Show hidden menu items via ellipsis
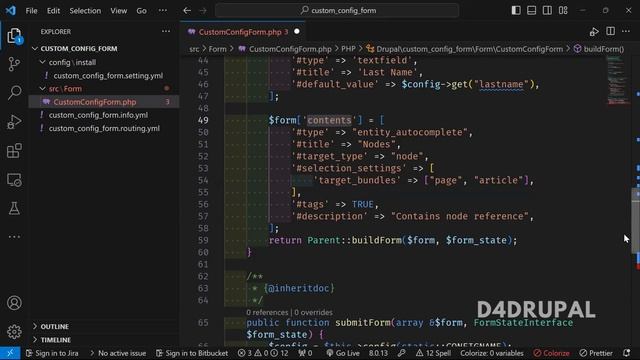640x360 pixels. [x=162, y=11]
